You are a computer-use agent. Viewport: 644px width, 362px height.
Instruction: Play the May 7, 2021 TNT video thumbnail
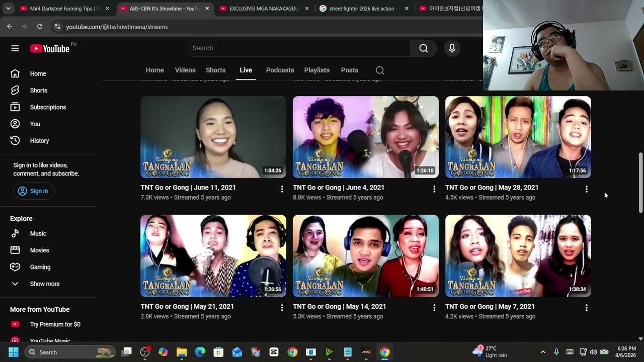(x=518, y=256)
